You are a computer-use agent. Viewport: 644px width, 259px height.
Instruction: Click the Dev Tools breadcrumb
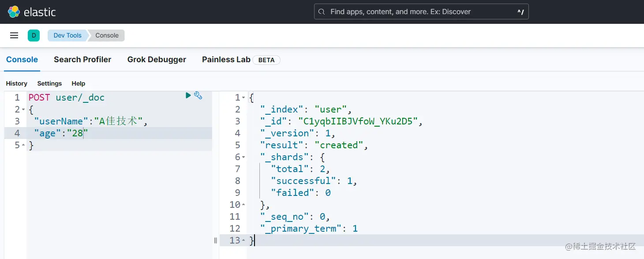coord(67,35)
